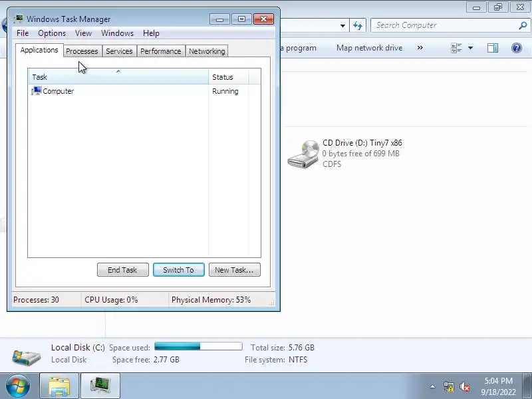The image size is (532, 399).
Task: Click the Task Manager title bar icon
Action: point(19,19)
